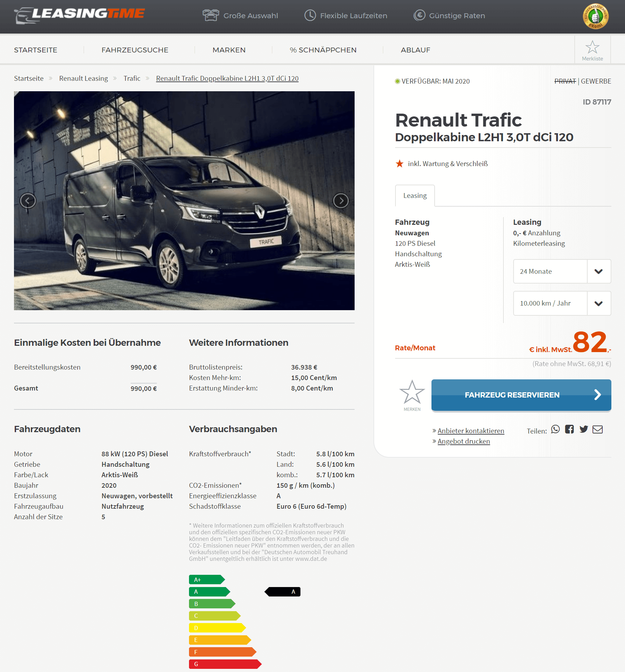Share the offer on Twitter
Viewport: 625px width, 672px height.
pyautogui.click(x=584, y=429)
